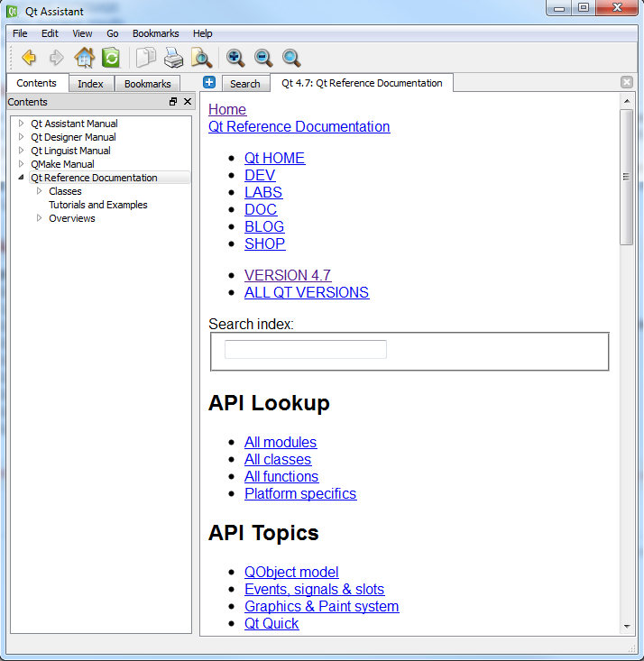Open the QObject model link
Screen dimensions: 644x661
[291, 572]
